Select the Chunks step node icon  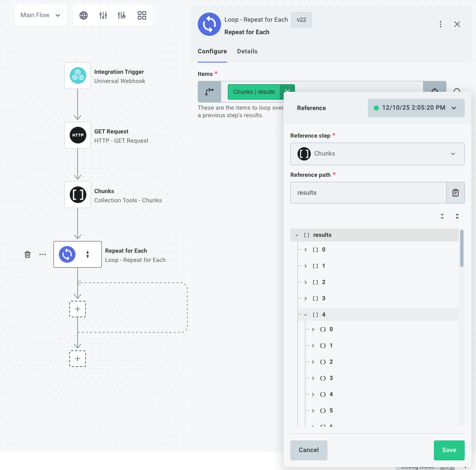coord(78,195)
